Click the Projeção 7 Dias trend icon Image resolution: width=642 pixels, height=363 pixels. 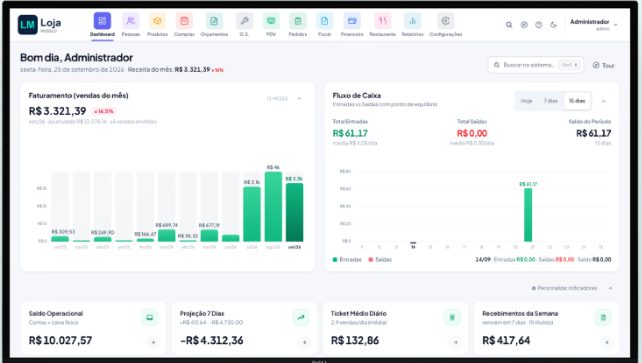[301, 317]
